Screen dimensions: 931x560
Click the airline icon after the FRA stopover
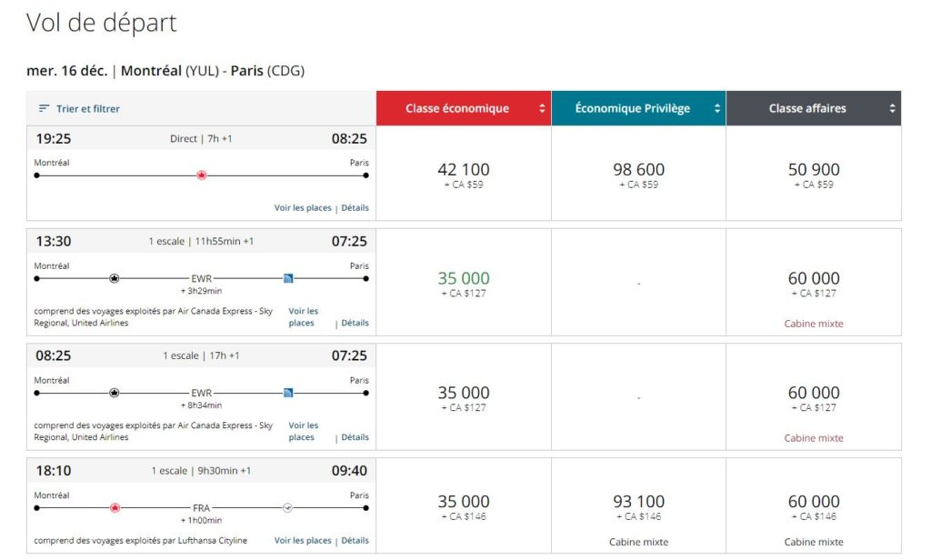point(288,508)
